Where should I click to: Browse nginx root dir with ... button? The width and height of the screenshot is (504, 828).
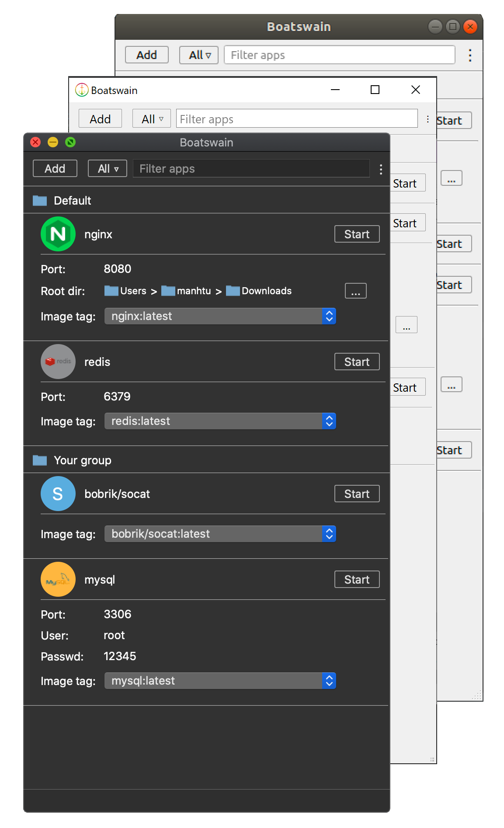point(356,291)
